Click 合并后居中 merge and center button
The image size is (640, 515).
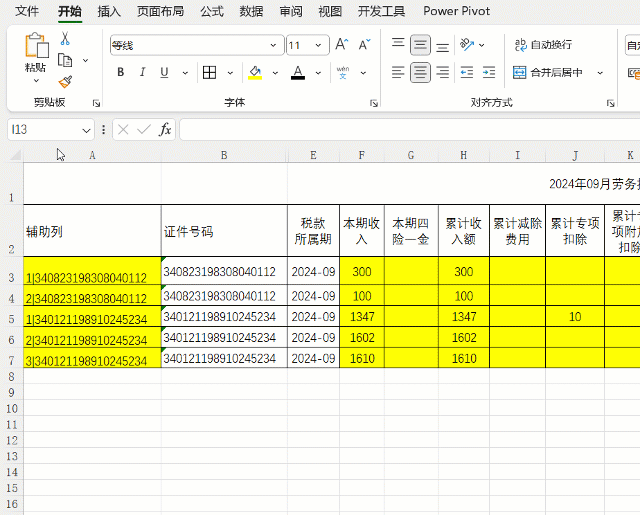point(548,73)
